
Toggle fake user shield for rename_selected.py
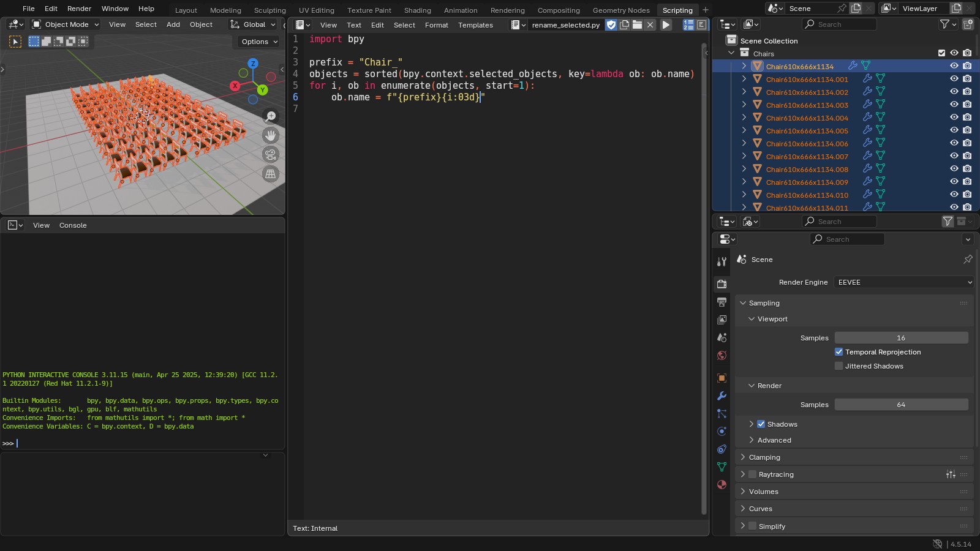[x=611, y=25]
